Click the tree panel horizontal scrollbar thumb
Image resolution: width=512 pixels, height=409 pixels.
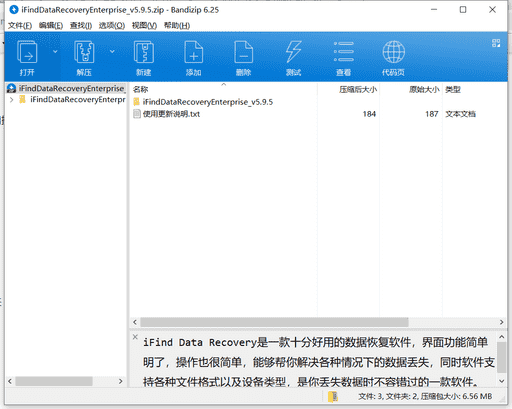pyautogui.click(x=54, y=381)
